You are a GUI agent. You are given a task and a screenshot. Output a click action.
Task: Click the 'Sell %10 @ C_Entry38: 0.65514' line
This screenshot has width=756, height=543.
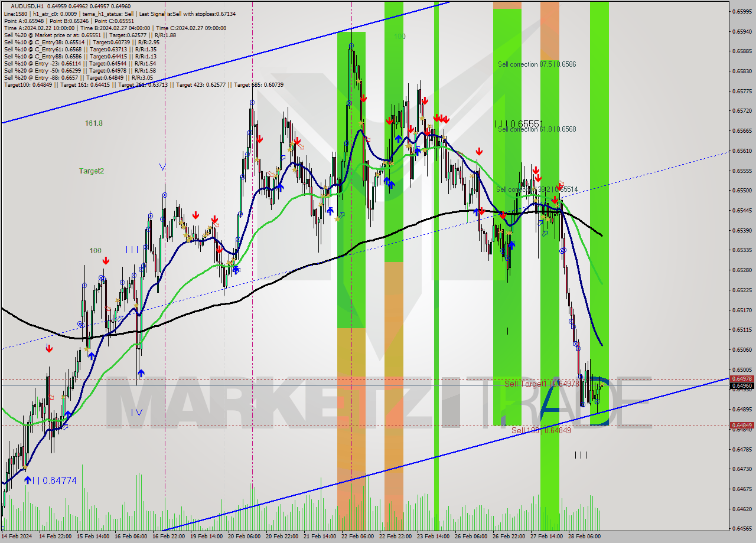tap(82, 42)
